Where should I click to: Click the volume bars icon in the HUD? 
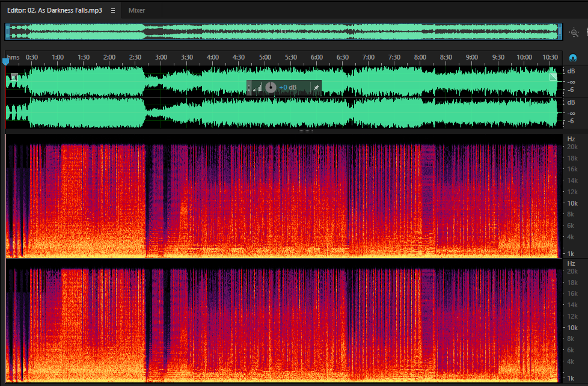click(257, 88)
